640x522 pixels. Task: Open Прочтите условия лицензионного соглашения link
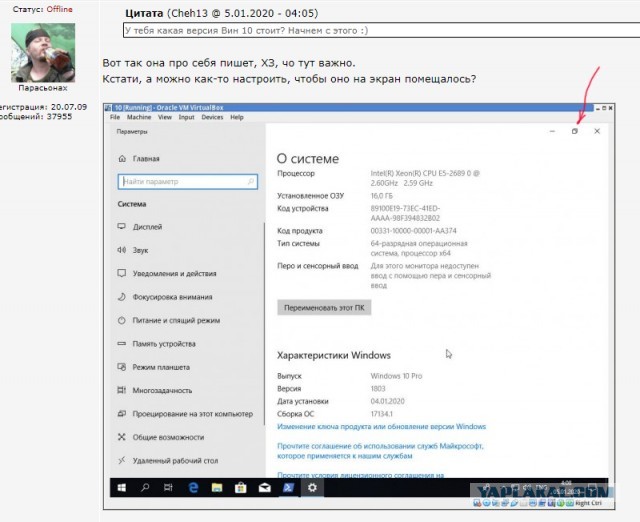click(x=360, y=475)
